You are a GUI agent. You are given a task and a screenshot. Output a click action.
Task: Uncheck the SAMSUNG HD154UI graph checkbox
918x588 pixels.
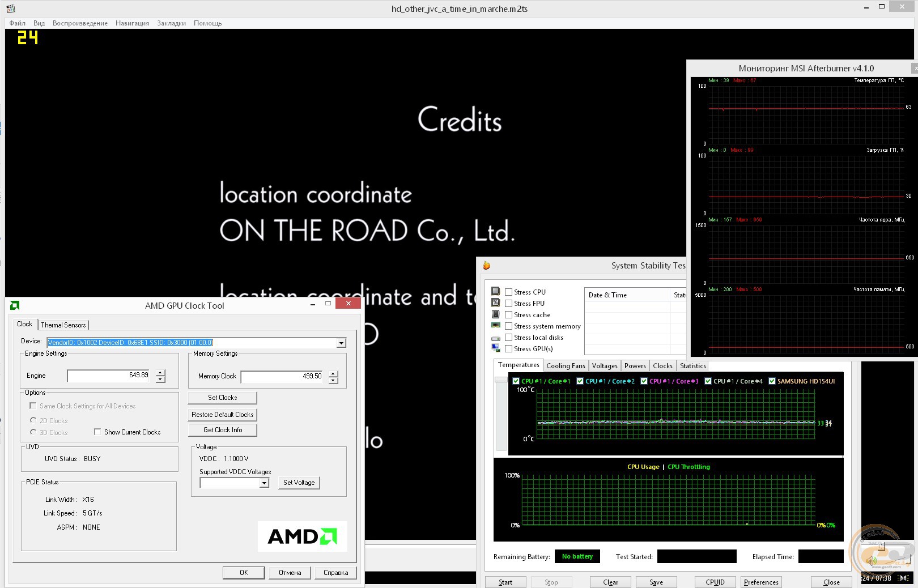click(x=772, y=381)
